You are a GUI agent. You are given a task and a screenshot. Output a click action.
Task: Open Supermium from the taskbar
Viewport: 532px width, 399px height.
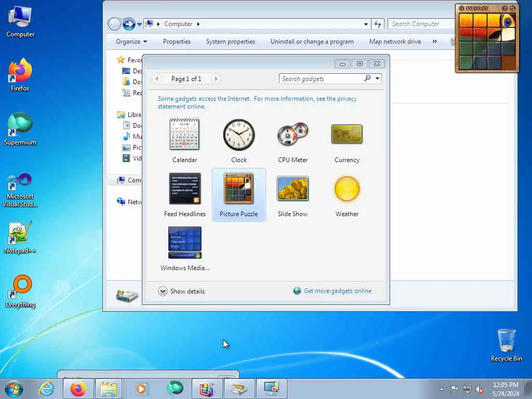click(x=175, y=389)
